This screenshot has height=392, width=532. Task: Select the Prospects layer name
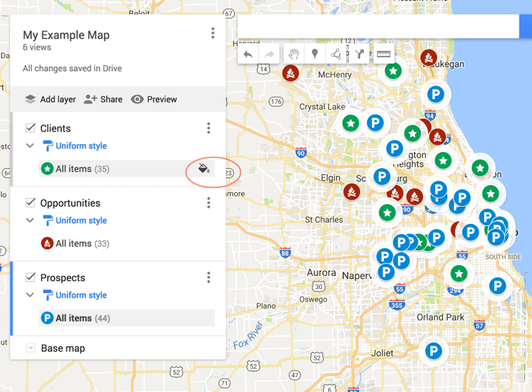pos(63,277)
